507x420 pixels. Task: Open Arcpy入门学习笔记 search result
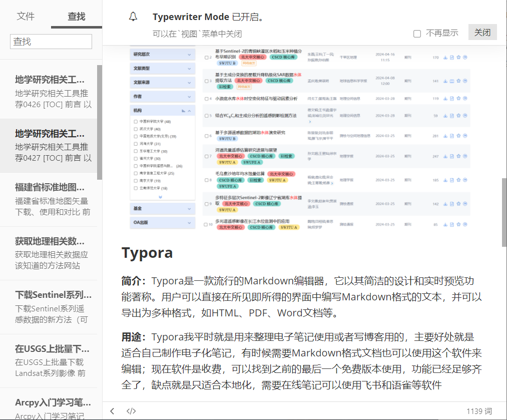(x=49, y=404)
